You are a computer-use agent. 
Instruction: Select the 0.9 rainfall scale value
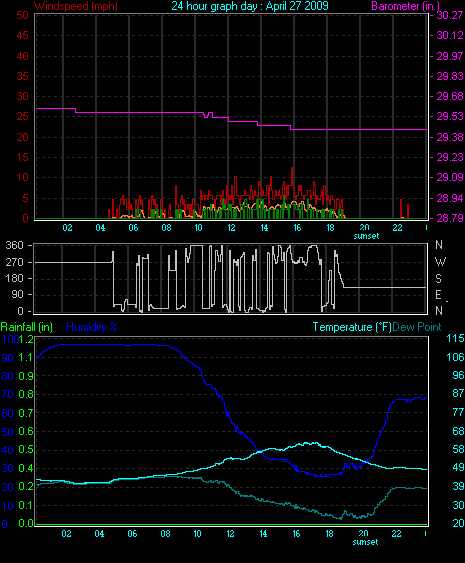coord(25,376)
